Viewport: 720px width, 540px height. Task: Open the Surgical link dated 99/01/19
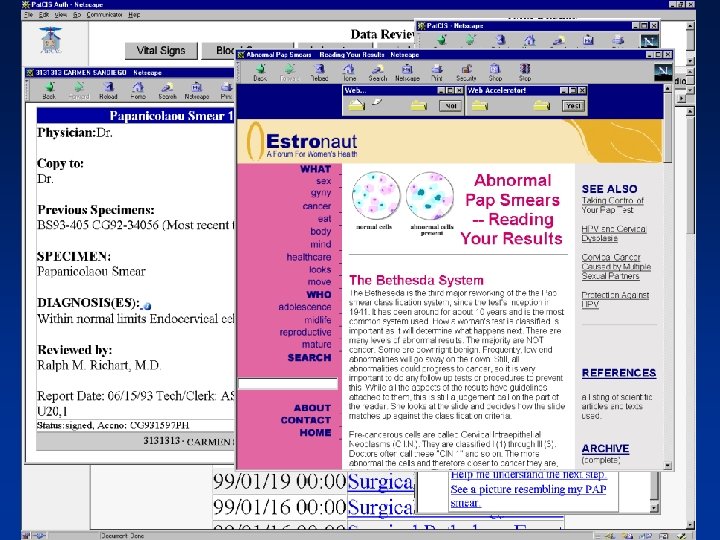pyautogui.click(x=380, y=481)
